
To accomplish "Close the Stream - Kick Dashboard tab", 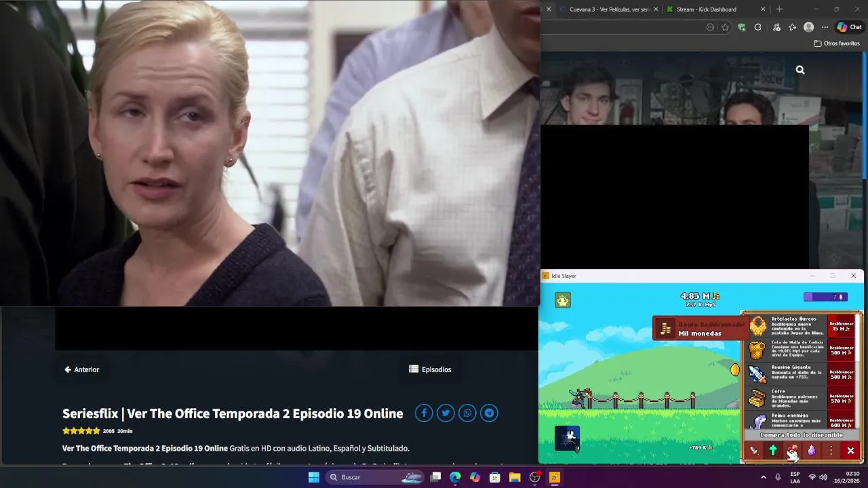I will tap(763, 9).
